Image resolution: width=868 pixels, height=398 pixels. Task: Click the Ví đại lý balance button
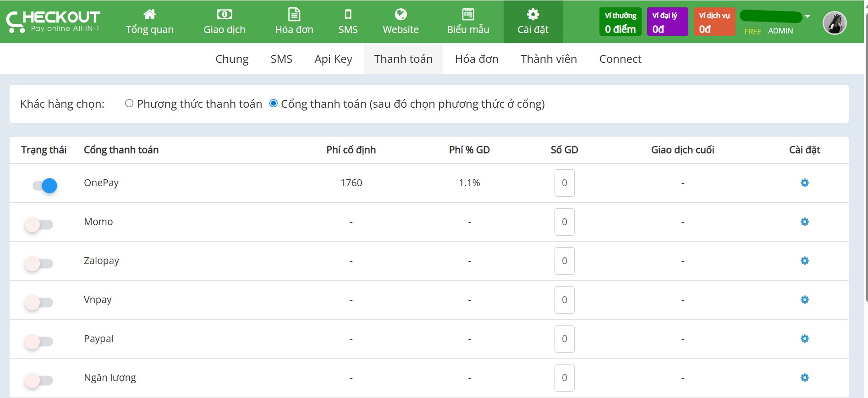668,22
